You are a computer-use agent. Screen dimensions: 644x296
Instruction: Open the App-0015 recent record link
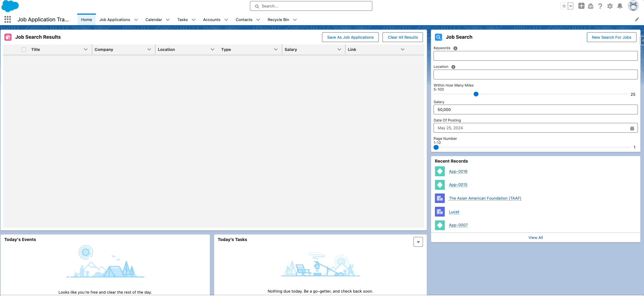point(458,185)
